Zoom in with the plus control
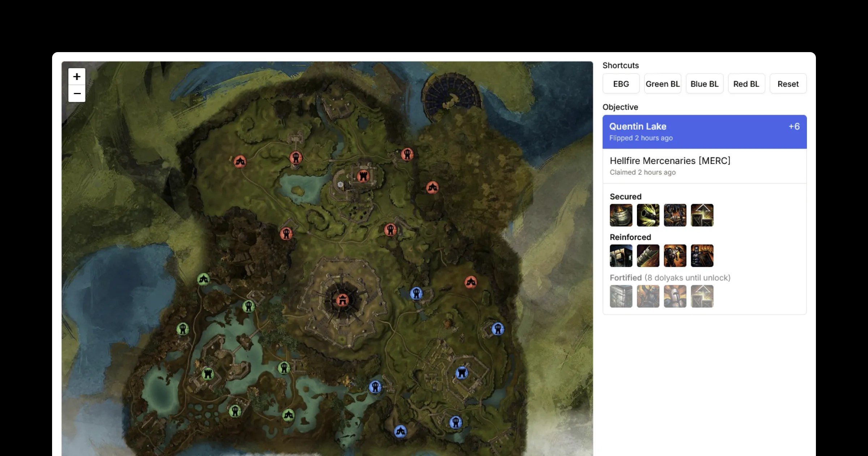This screenshot has height=456, width=868. tap(76, 77)
